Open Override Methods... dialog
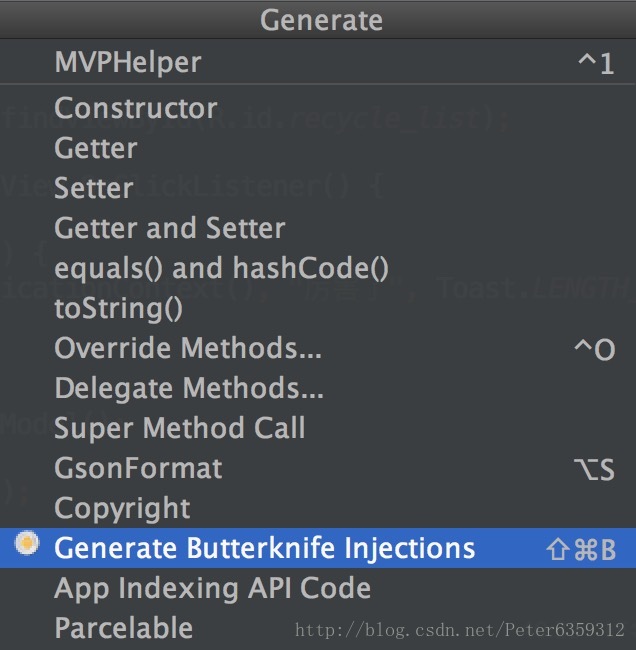This screenshot has width=636, height=650. (x=318, y=348)
